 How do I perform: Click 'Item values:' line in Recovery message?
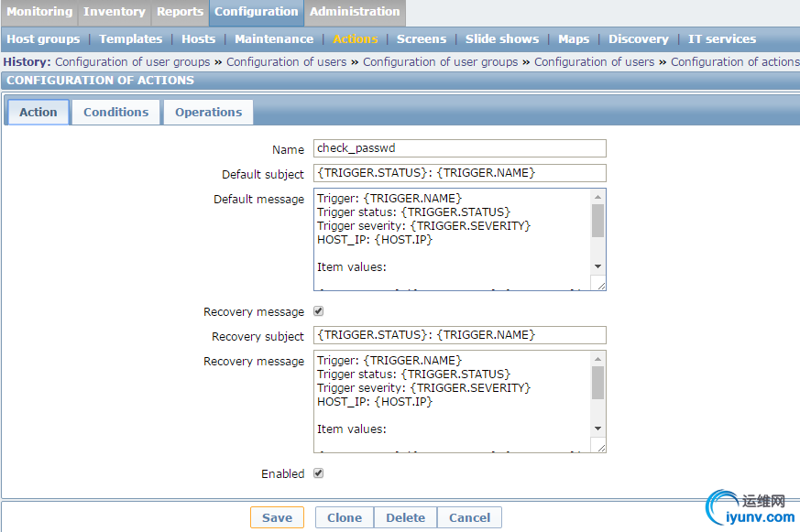352,429
